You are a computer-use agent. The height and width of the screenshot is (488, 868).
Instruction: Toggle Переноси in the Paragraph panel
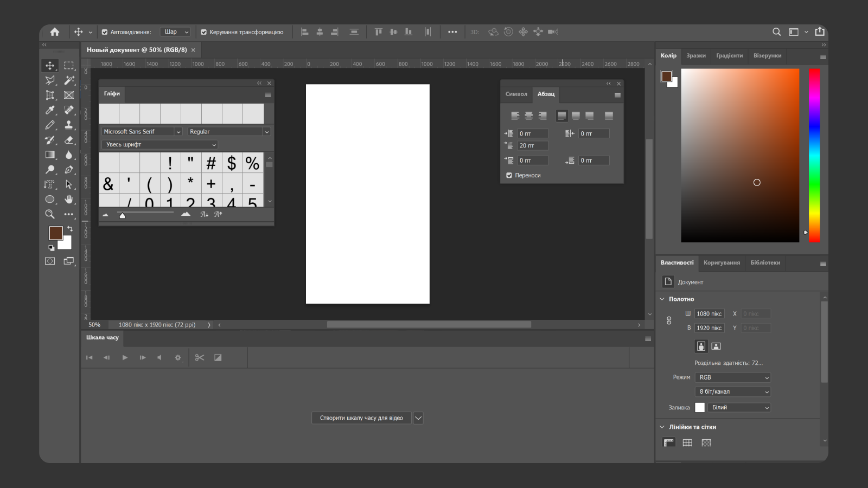click(x=509, y=175)
